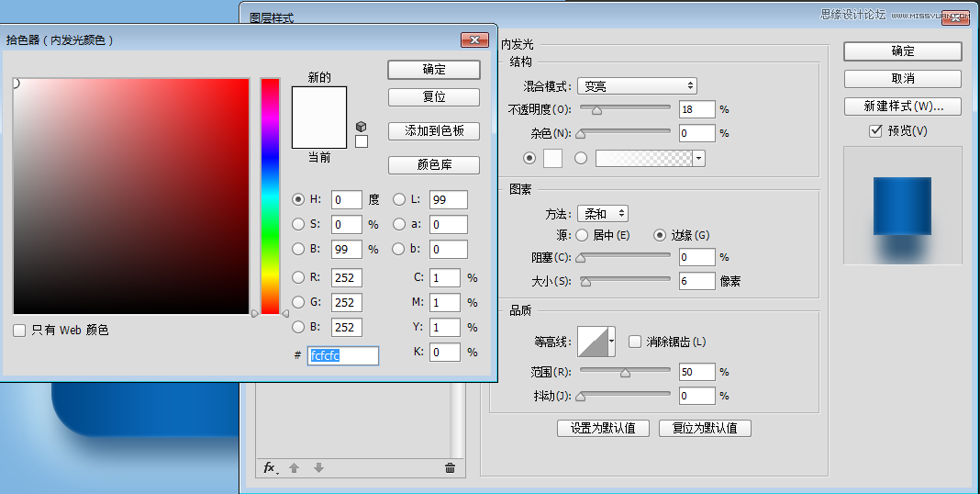Click the 范围 range slider
The width and height of the screenshot is (980, 494).
625,372
